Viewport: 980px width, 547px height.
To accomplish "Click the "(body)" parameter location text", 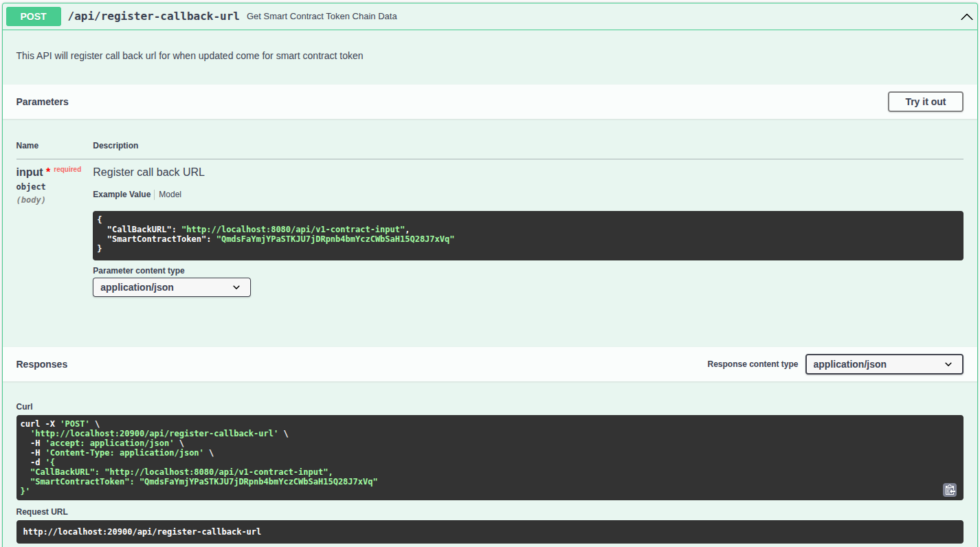I will [x=31, y=200].
